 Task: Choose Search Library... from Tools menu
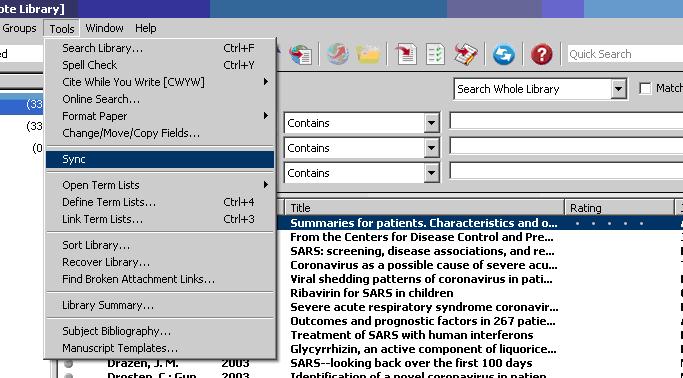160,48
